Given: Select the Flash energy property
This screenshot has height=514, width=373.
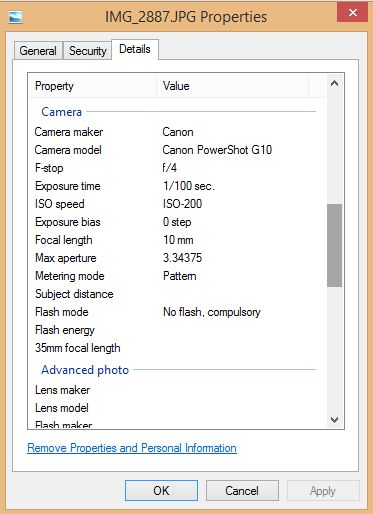Looking at the screenshot, I should [x=65, y=330].
